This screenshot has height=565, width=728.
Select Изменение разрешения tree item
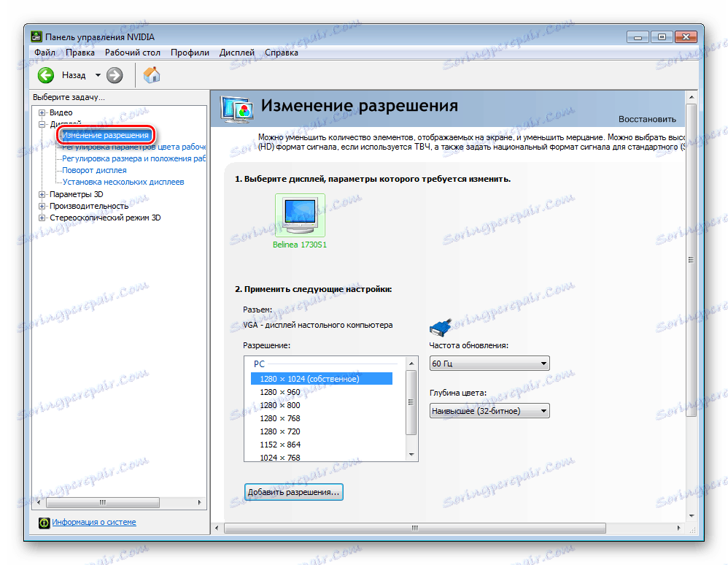[105, 135]
